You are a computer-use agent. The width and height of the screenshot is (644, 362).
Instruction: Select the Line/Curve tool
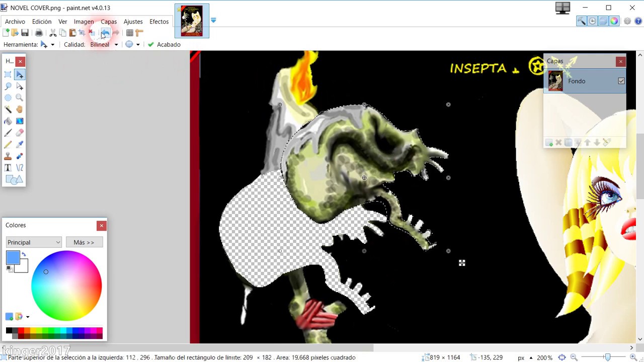pos(20,167)
